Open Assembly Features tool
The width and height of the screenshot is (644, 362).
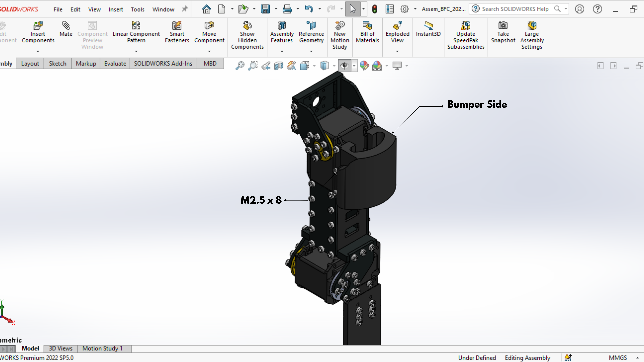(x=282, y=32)
